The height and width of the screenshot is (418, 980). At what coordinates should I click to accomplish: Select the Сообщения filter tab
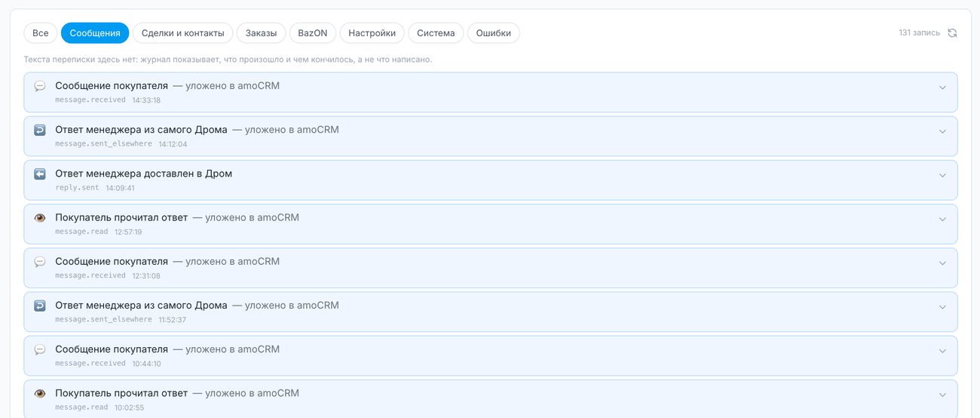click(x=95, y=33)
